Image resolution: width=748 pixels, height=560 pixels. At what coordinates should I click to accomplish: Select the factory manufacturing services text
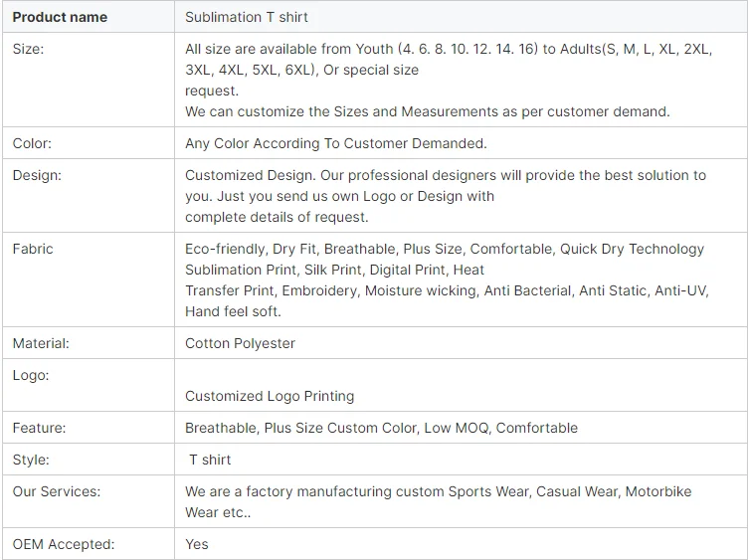coord(438,501)
